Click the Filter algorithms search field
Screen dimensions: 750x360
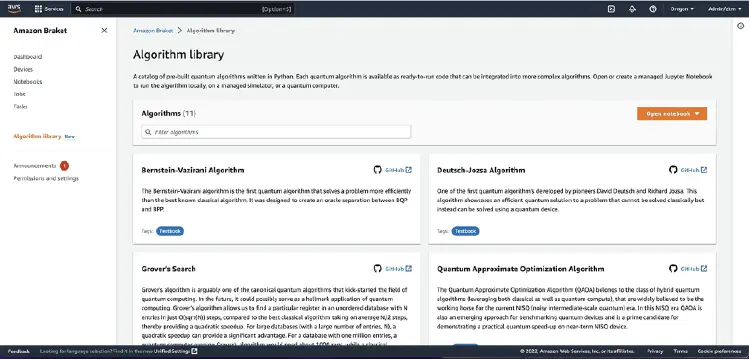tap(276, 132)
